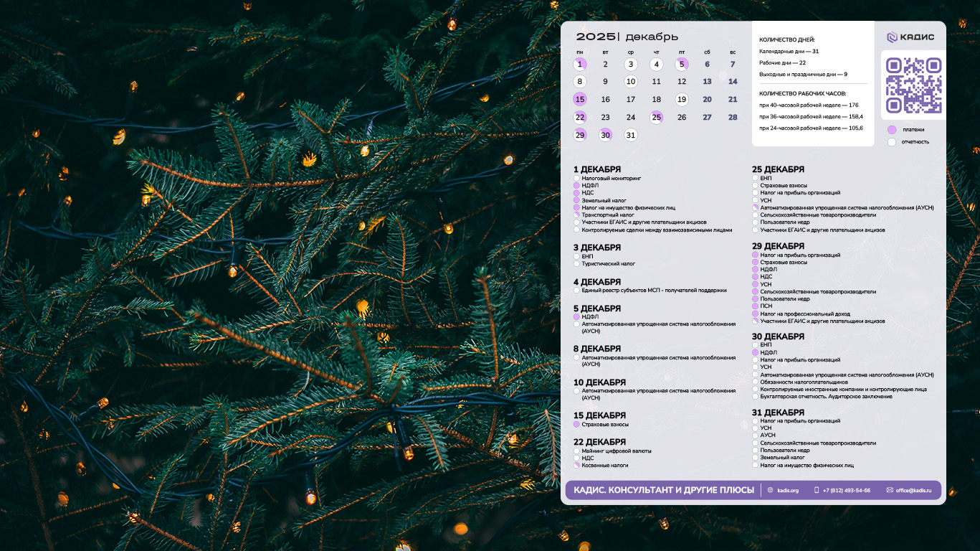Click the purple marker next to Туристический налог
This screenshot has width=980, height=551.
pos(576,264)
